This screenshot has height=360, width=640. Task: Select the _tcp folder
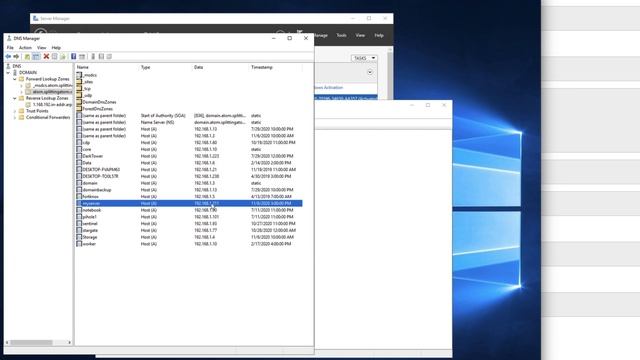(x=87, y=89)
